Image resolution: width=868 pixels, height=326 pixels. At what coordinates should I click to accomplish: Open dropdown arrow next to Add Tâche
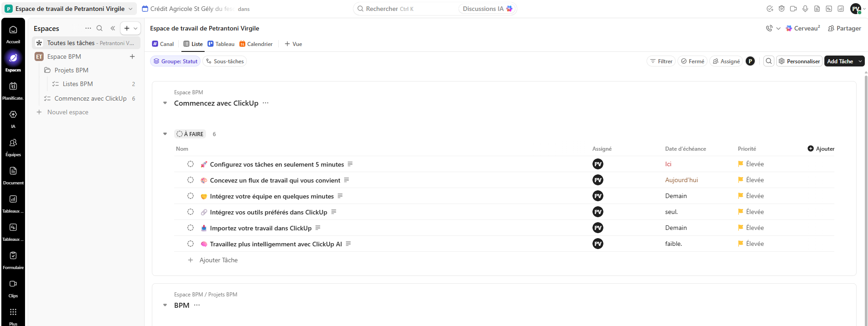pyautogui.click(x=860, y=61)
